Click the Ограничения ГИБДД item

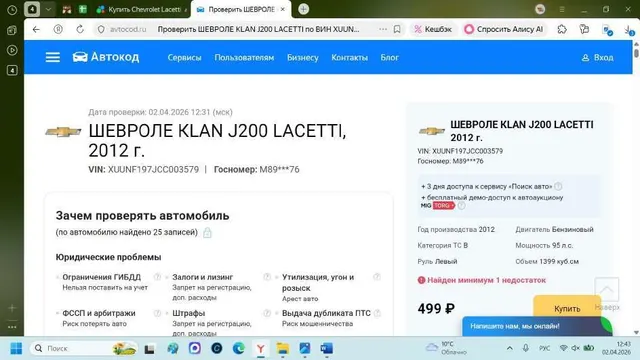point(102,277)
